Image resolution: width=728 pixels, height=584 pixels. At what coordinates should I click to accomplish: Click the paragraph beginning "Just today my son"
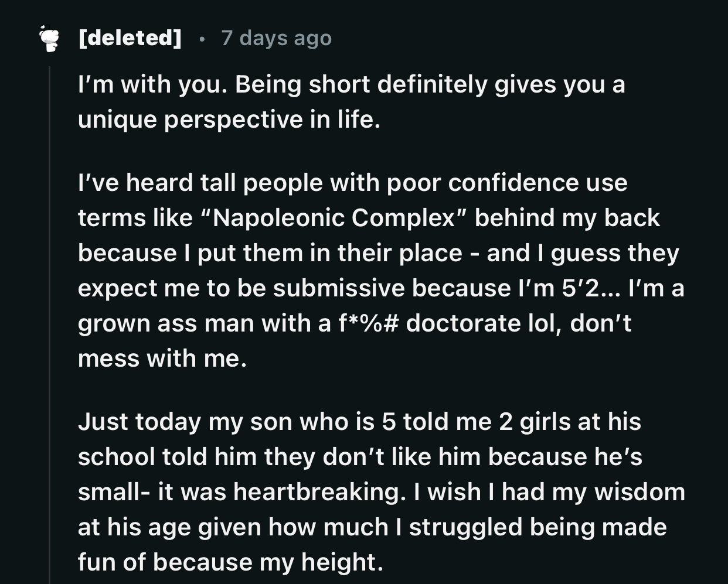click(382, 491)
